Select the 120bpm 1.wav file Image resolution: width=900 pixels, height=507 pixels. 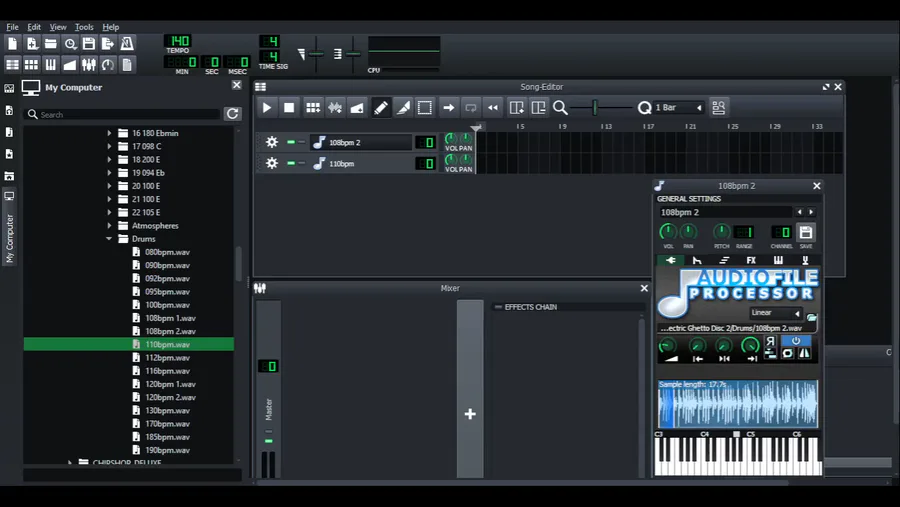coord(170,384)
